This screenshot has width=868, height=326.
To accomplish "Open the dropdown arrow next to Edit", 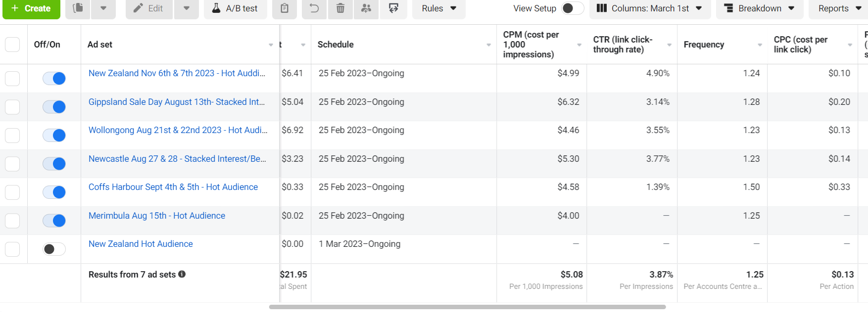I will coord(187,8).
